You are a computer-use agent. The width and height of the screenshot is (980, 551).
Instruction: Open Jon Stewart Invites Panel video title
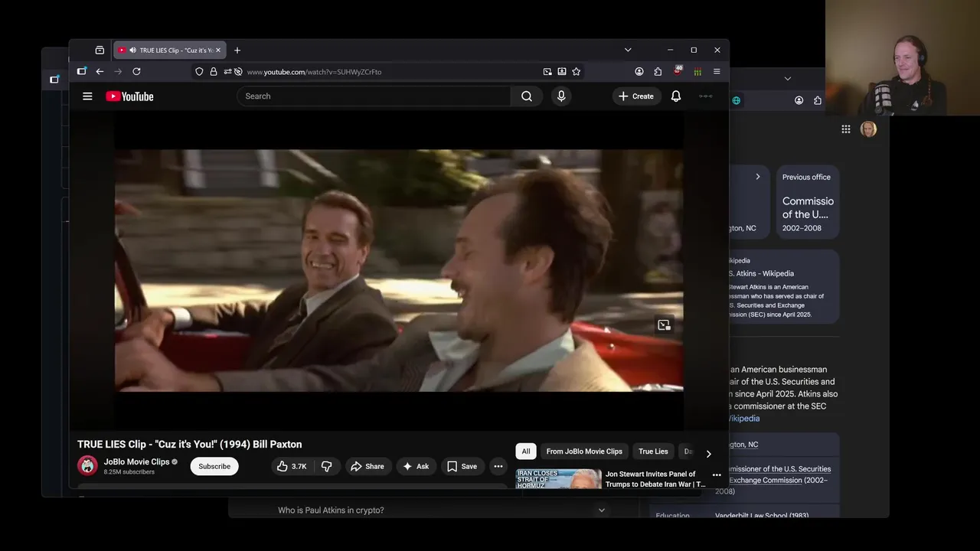[x=655, y=479]
